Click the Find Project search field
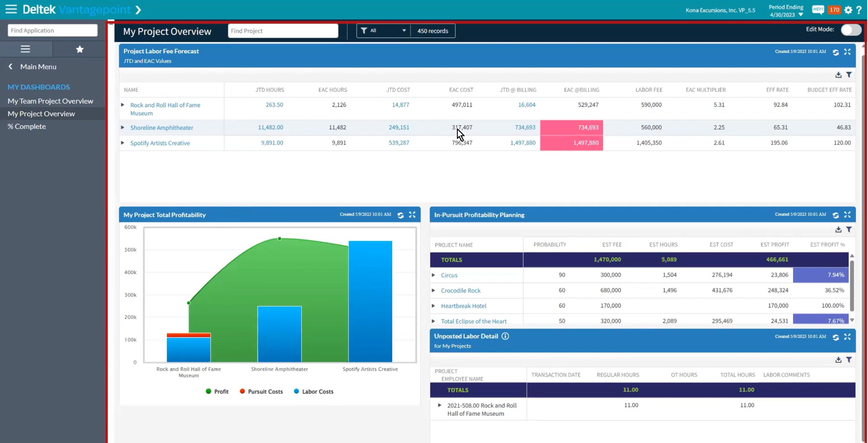This screenshot has width=868, height=443. [283, 31]
